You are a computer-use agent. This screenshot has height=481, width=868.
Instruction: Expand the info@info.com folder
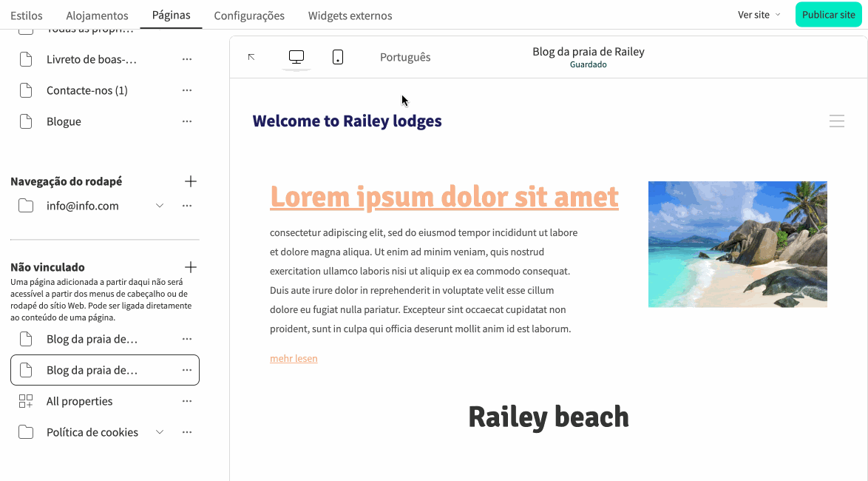tap(160, 206)
